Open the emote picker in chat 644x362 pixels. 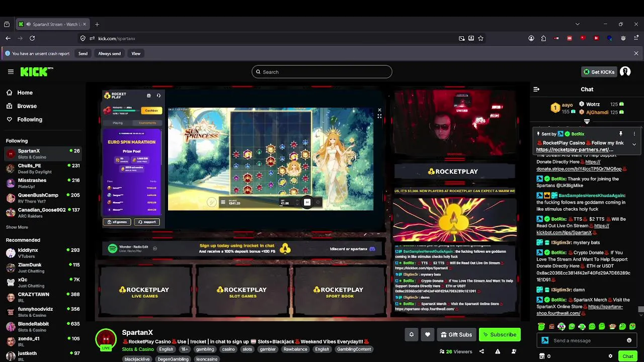629,340
